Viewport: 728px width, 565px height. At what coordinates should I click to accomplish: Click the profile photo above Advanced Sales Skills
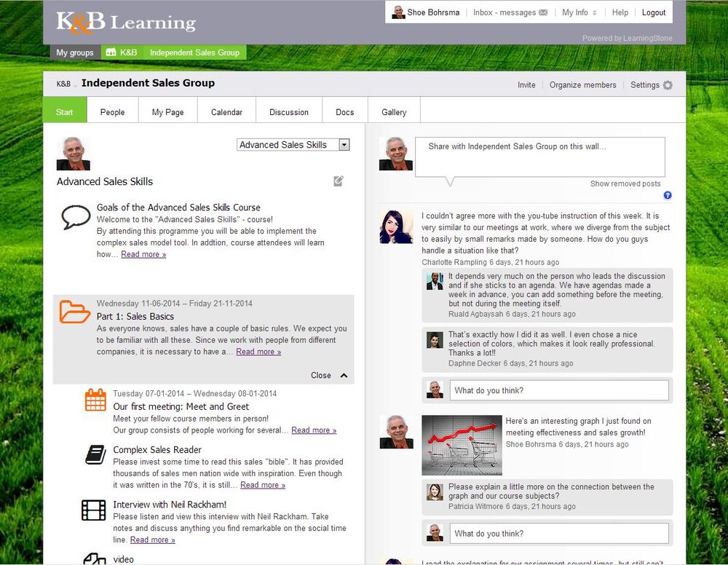click(x=74, y=153)
